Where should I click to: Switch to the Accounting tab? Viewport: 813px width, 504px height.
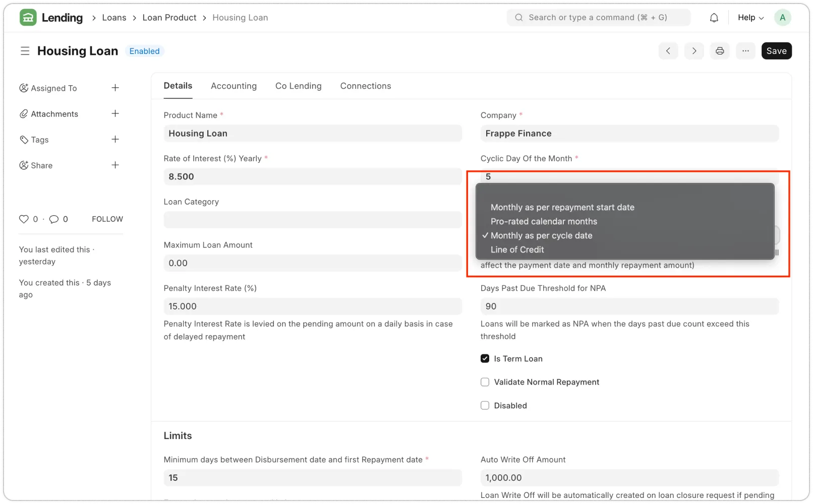click(234, 86)
